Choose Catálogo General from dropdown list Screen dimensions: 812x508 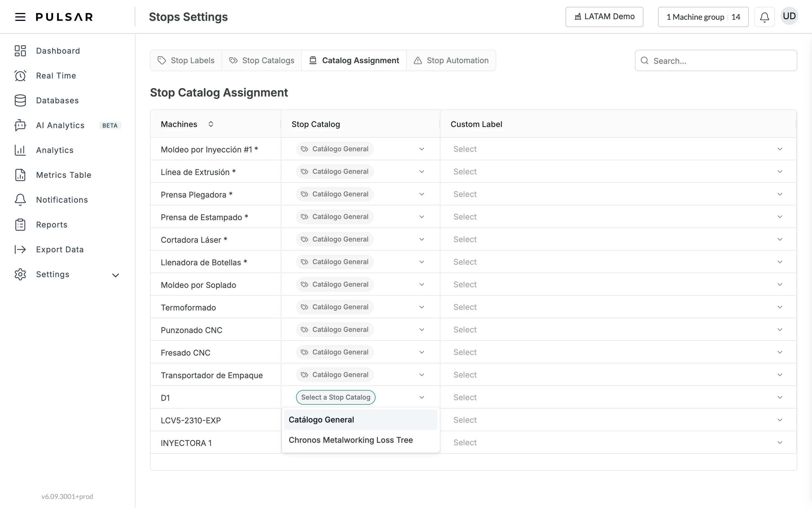tap(361, 420)
